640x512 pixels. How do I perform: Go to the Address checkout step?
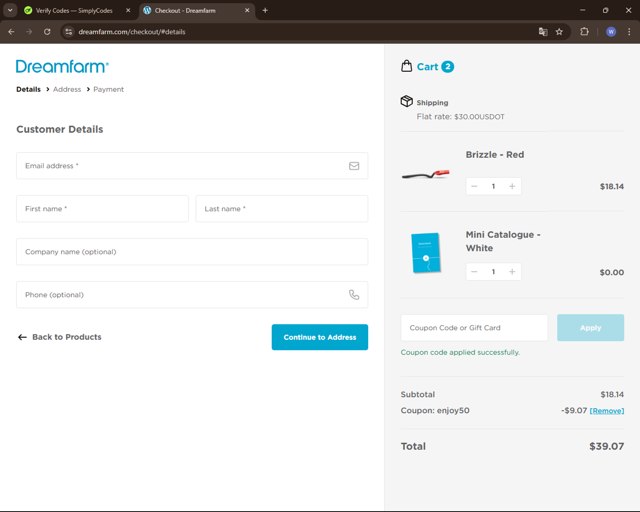point(67,89)
